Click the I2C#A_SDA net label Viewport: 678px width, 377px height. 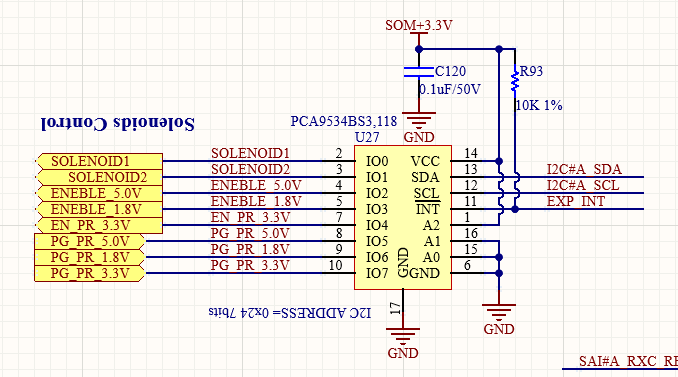(x=584, y=169)
